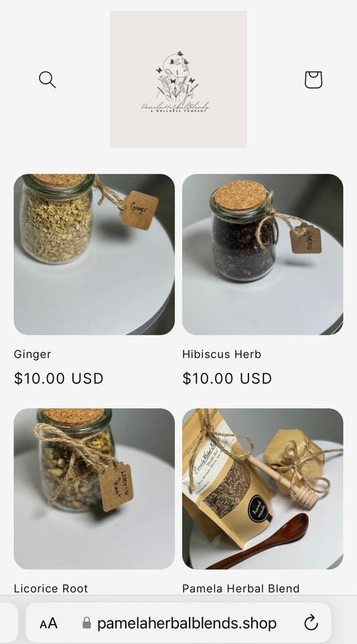This screenshot has width=357, height=644.
Task: Click the Ginger product title
Action: pos(32,354)
